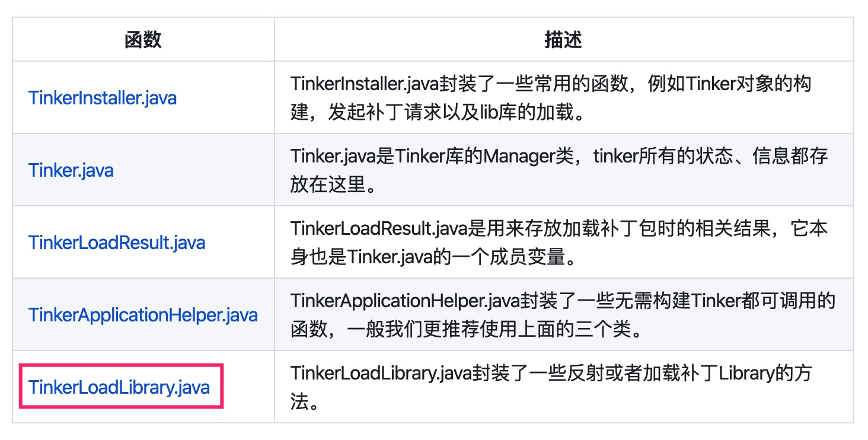Open the highlighted TinkerLoadLibrary.java link
The width and height of the screenshot is (868, 440).
[x=120, y=387]
